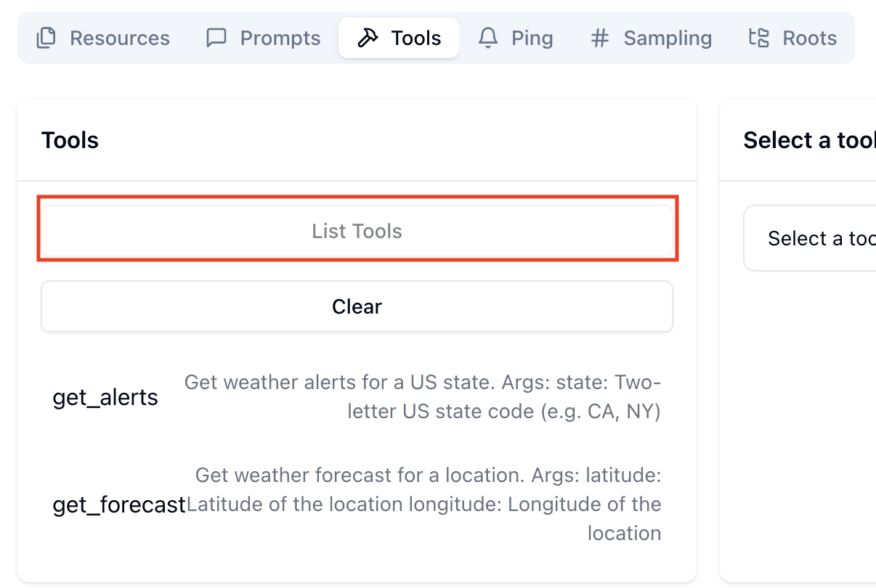Switch to the Roots tab label
This screenshot has height=588, width=876.
(x=810, y=38)
